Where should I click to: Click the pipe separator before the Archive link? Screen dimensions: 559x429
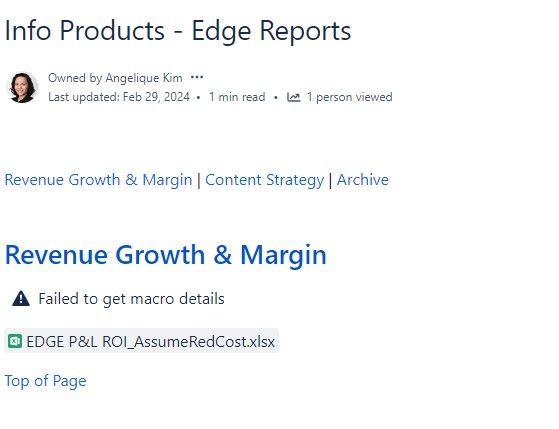(330, 180)
